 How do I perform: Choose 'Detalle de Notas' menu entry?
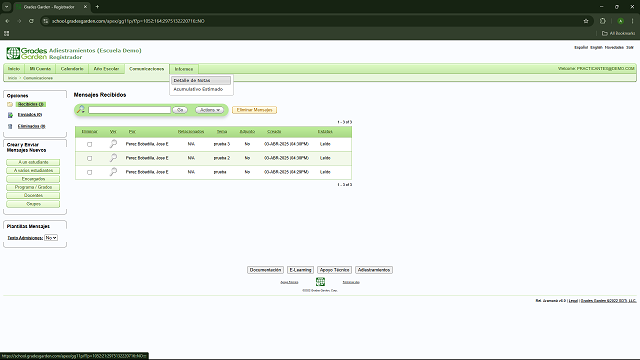(201, 80)
